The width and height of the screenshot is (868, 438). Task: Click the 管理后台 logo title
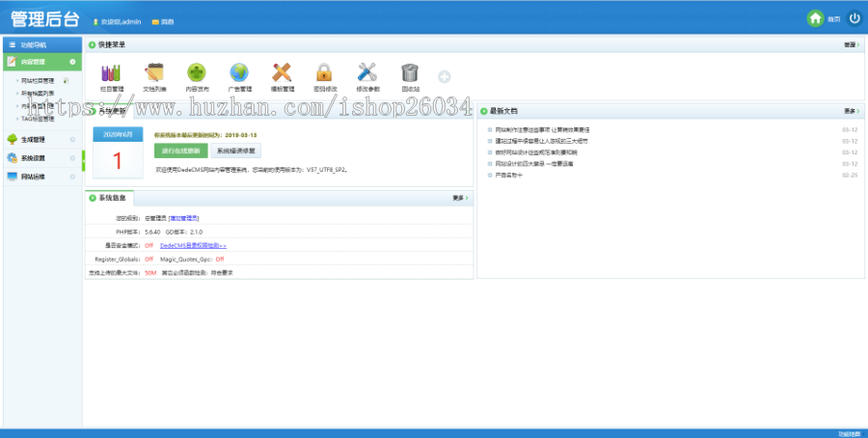(44, 19)
